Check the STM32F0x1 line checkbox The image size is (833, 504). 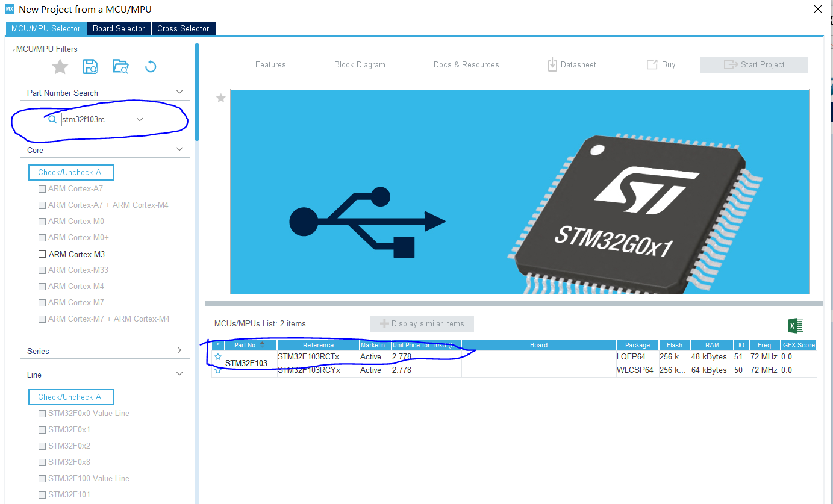[x=42, y=430]
